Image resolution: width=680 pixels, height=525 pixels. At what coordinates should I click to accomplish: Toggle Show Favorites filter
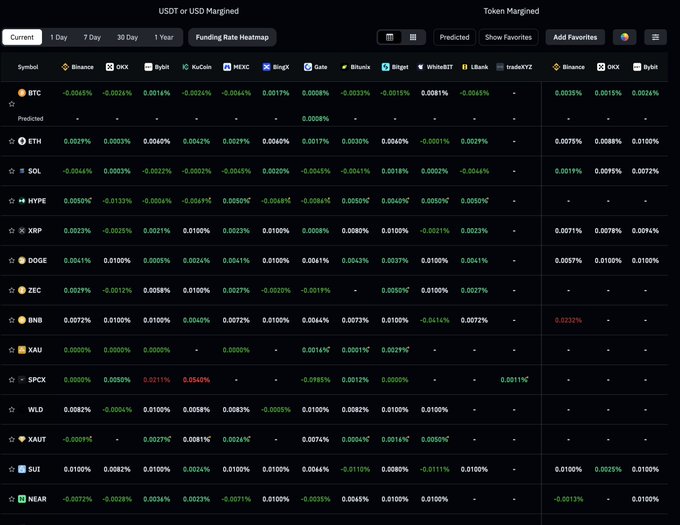(508, 37)
